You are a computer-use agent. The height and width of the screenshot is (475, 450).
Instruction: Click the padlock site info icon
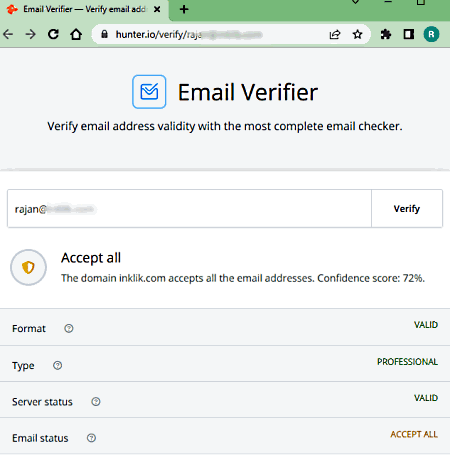pyautogui.click(x=104, y=34)
